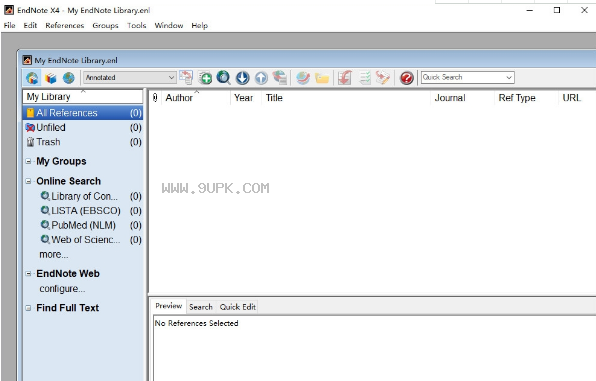Click the Open File folder icon
This screenshot has width=596, height=381.
point(322,78)
